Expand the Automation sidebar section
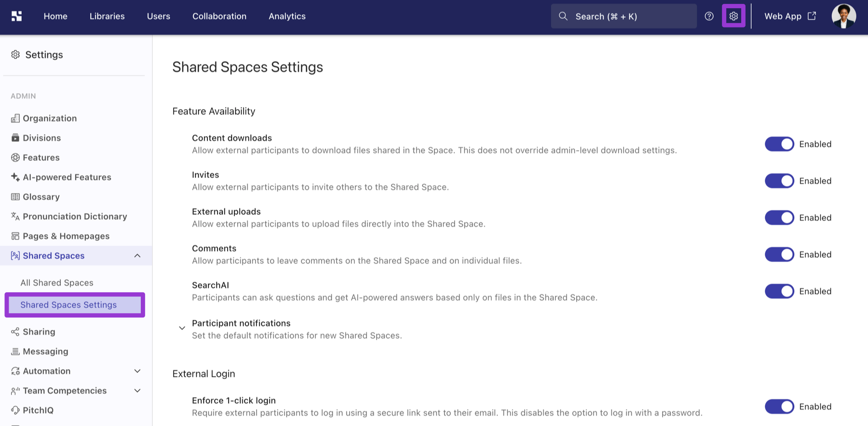This screenshot has height=426, width=868. coord(137,371)
